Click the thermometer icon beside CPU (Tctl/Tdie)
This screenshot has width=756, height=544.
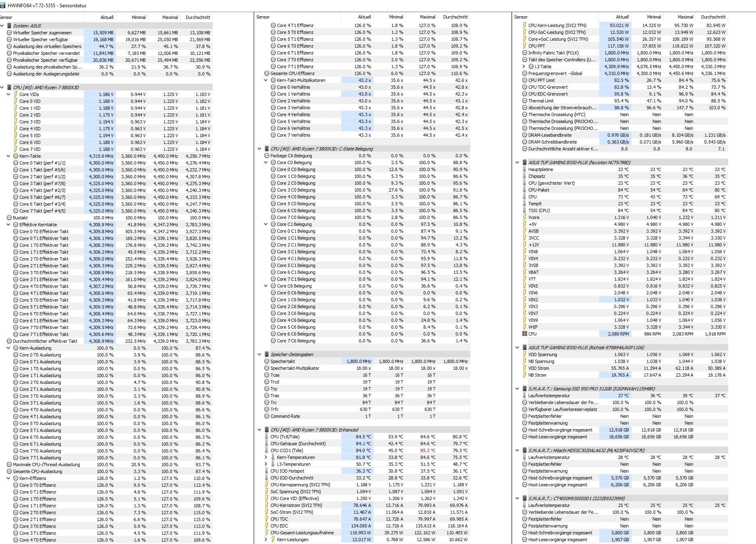(267, 437)
